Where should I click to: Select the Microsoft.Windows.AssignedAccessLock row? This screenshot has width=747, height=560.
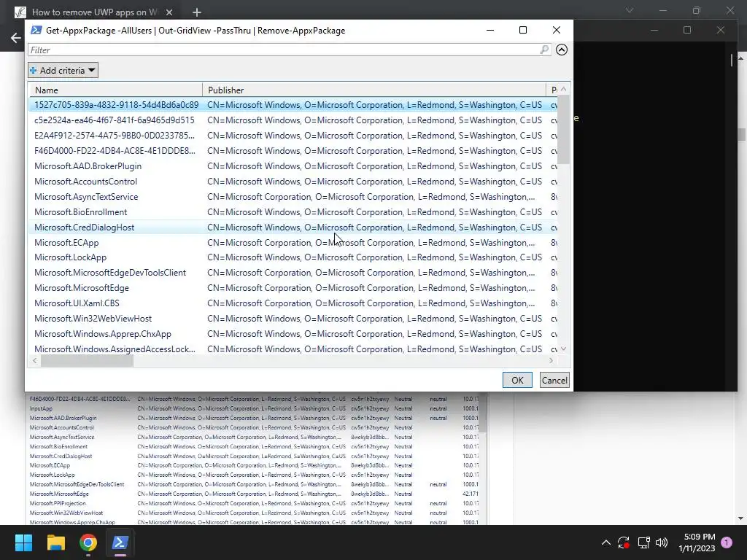coord(293,349)
